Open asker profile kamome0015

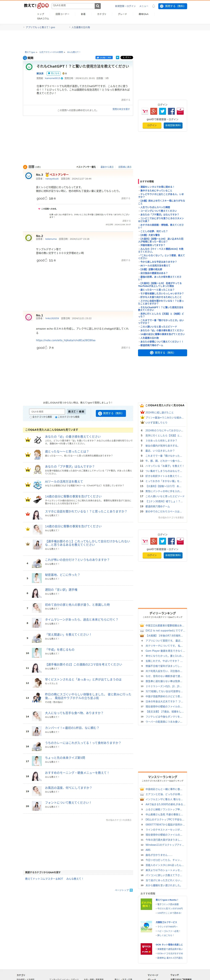tap(53, 78)
